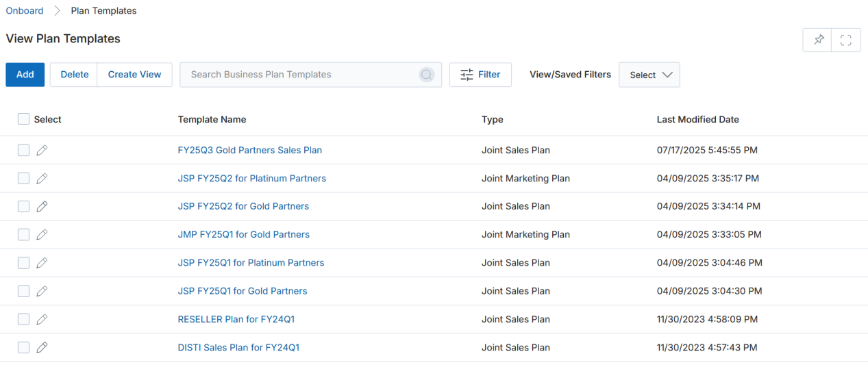Open JMP FY25Q1 for Gold Partners
This screenshot has height=367, width=868.
[243, 234]
